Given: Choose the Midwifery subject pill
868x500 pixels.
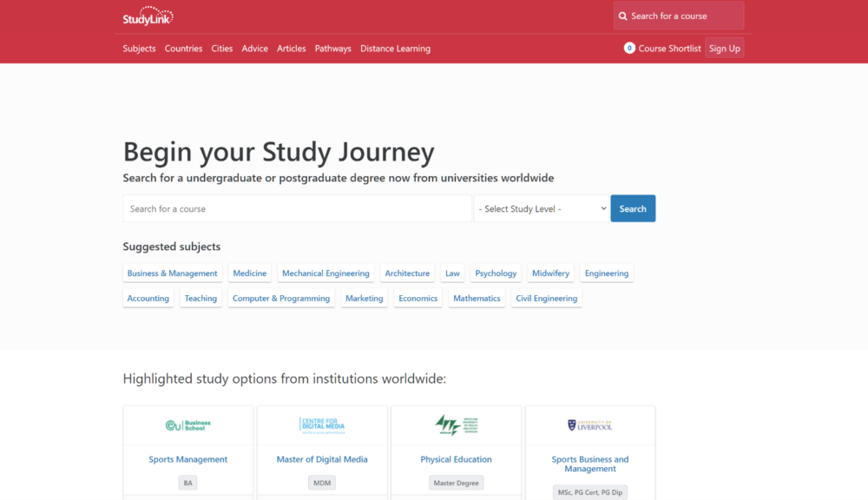Looking at the screenshot, I should [550, 273].
